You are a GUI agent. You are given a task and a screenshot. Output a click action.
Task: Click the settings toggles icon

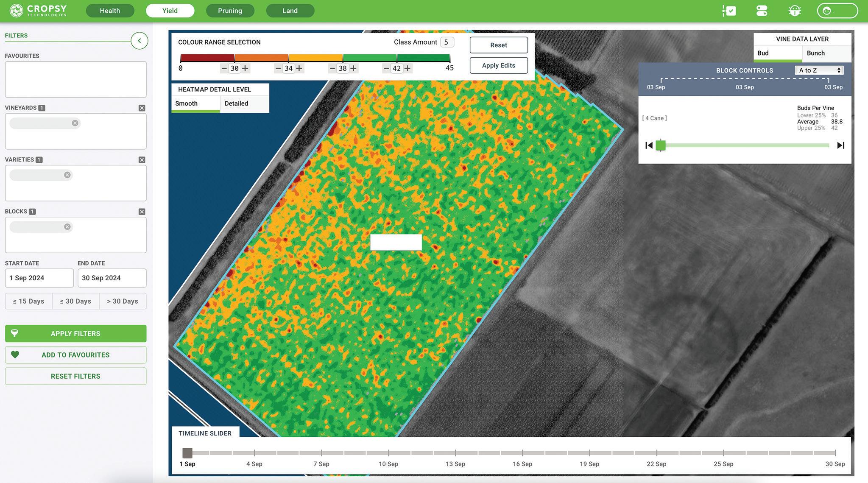pyautogui.click(x=762, y=11)
